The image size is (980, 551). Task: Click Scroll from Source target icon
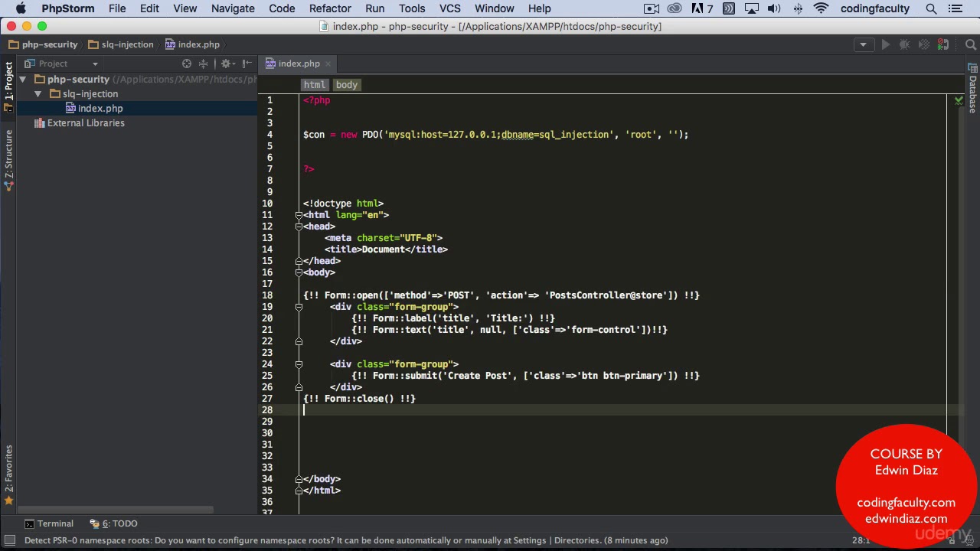pos(187,64)
